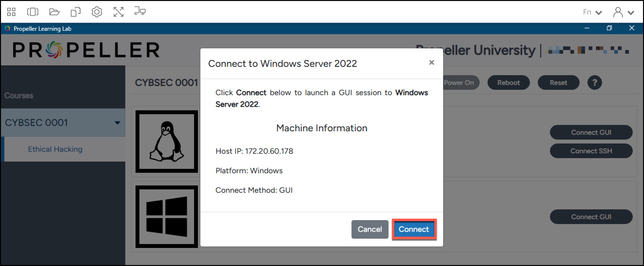Click the Windows logo machine thumbnail

coord(167,217)
